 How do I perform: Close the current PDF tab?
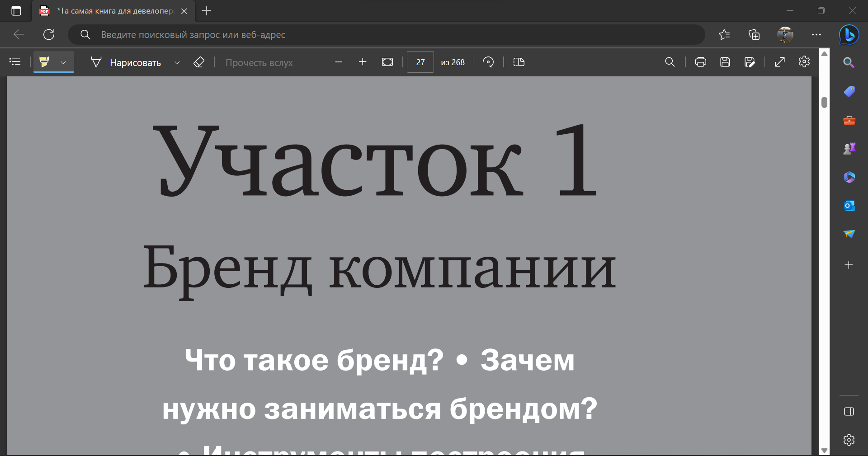coord(184,11)
